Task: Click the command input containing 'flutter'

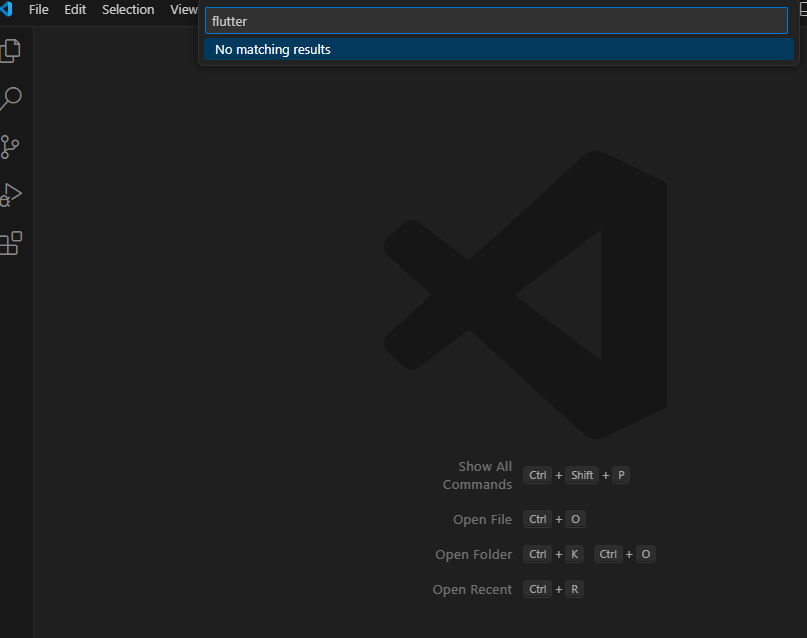Action: pos(496,21)
